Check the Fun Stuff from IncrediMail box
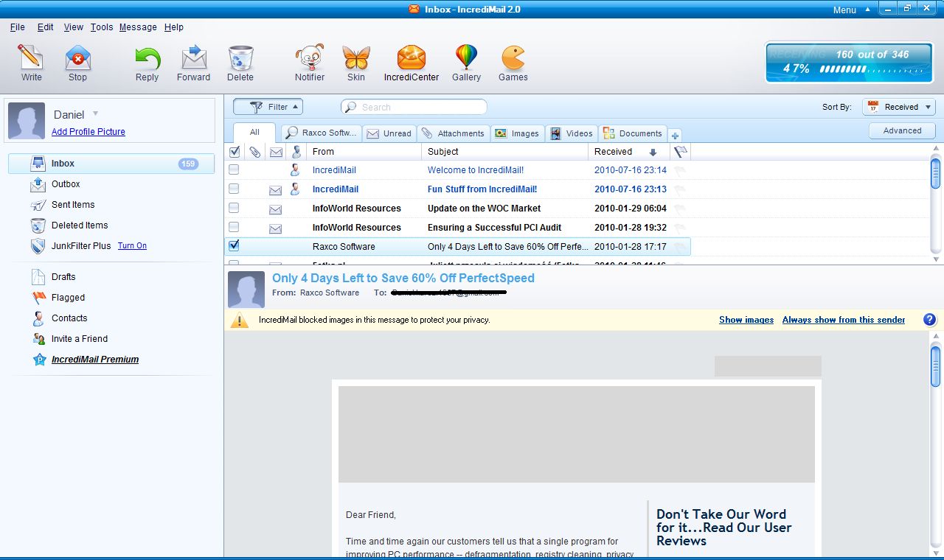The width and height of the screenshot is (944, 560). point(234,189)
